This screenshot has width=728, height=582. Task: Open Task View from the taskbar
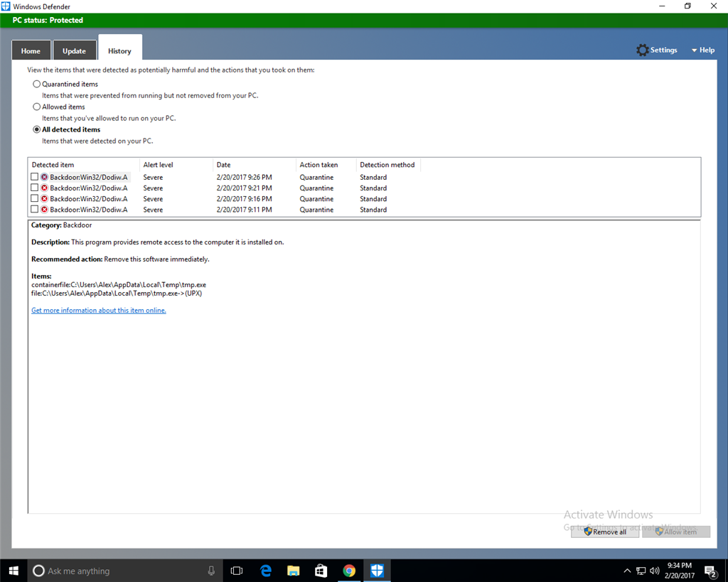click(x=237, y=571)
